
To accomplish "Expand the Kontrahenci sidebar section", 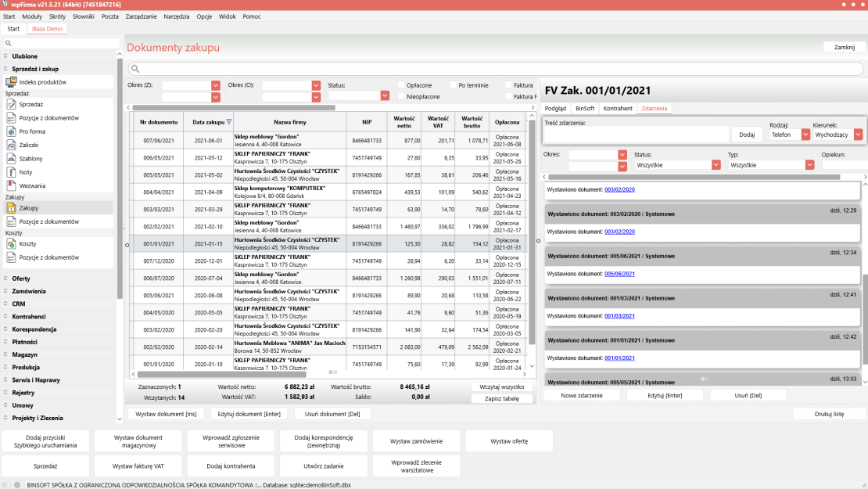I will point(29,317).
